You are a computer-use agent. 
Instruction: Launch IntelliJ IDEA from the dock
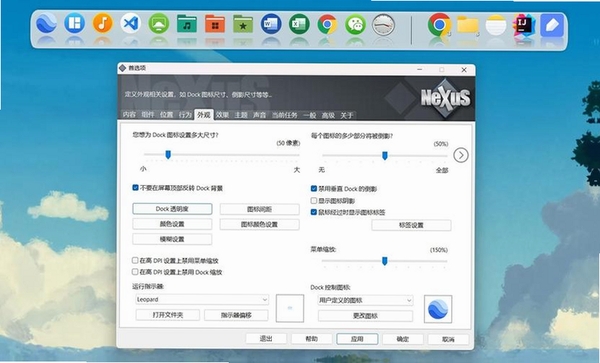pos(523,25)
